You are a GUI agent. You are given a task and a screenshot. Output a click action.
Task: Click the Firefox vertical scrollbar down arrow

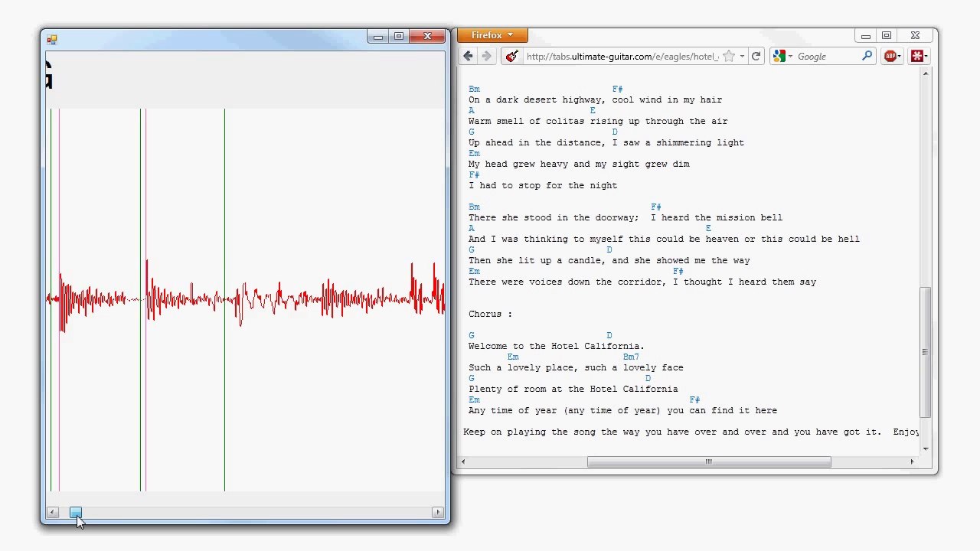(x=926, y=449)
